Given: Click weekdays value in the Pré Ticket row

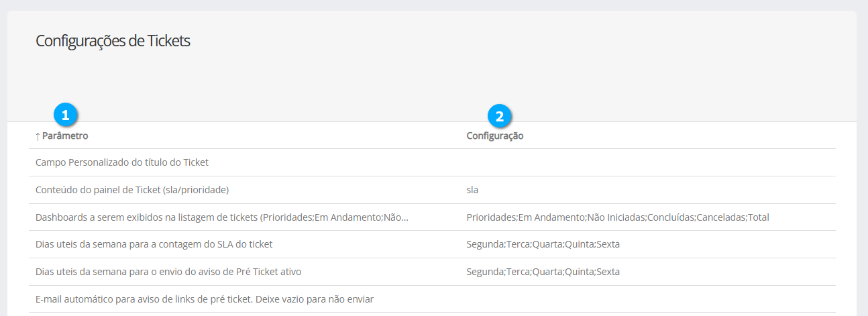Looking at the screenshot, I should point(543,272).
